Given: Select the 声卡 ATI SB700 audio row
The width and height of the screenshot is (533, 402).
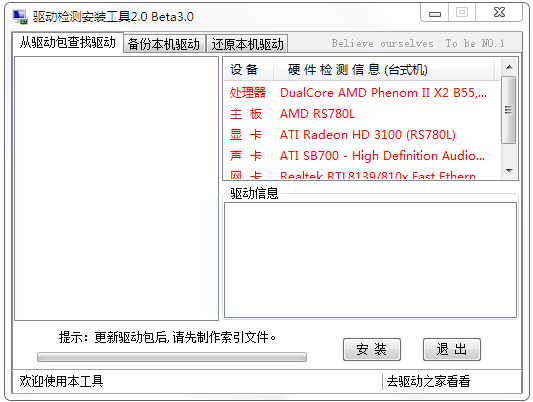Looking at the screenshot, I should click(362, 156).
